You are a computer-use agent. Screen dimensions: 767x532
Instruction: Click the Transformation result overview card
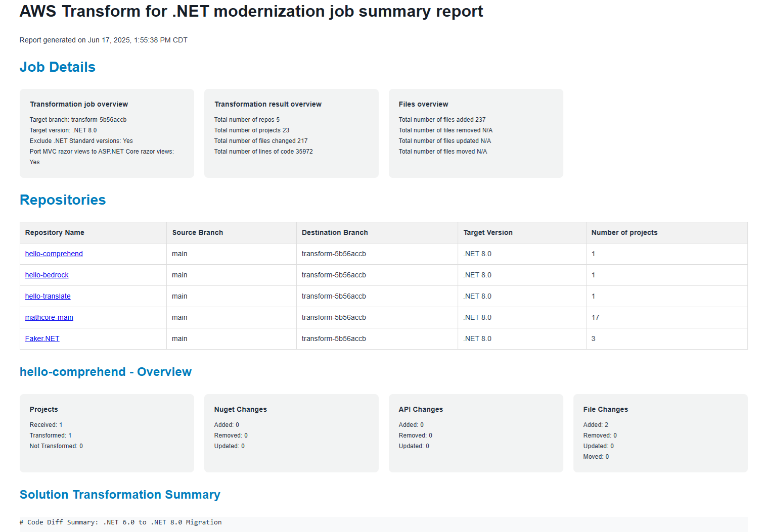click(291, 133)
